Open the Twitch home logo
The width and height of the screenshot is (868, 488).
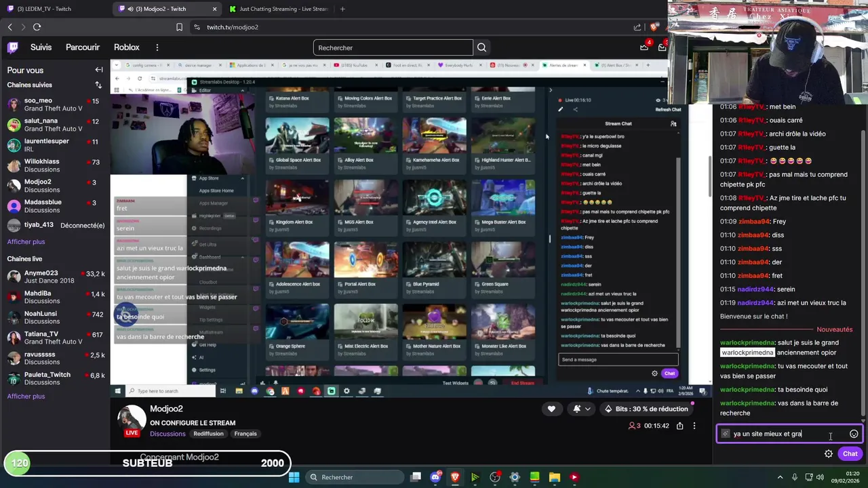[13, 47]
